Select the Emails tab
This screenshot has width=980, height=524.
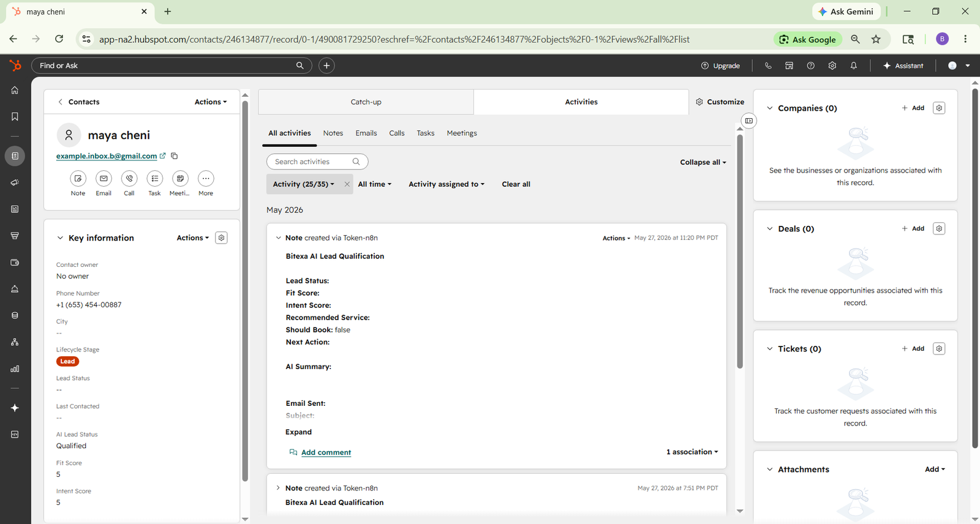coord(366,133)
